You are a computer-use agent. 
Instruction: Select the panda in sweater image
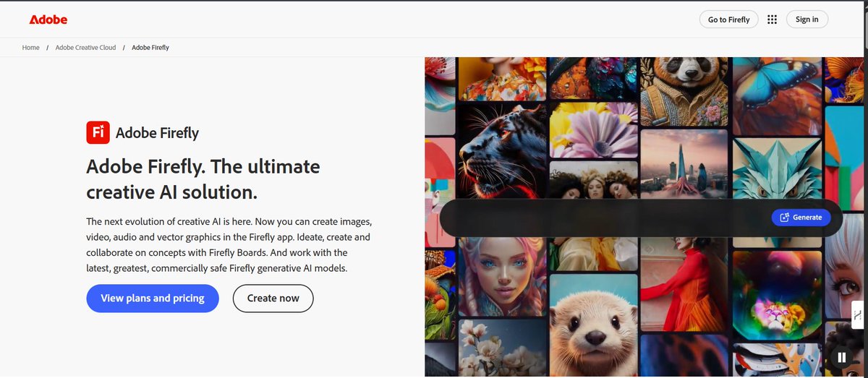pyautogui.click(x=684, y=90)
